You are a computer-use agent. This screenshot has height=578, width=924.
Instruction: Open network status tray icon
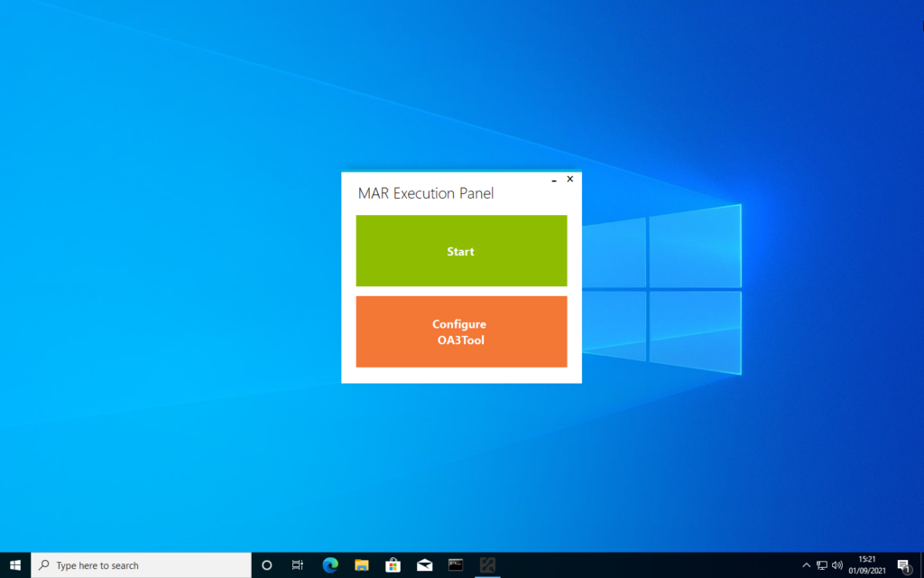[x=822, y=565]
